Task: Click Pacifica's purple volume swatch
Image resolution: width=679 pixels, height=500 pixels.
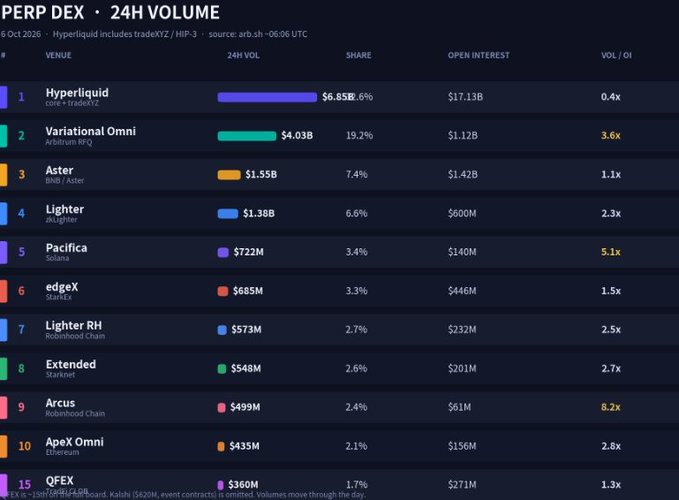Action: 223,252
